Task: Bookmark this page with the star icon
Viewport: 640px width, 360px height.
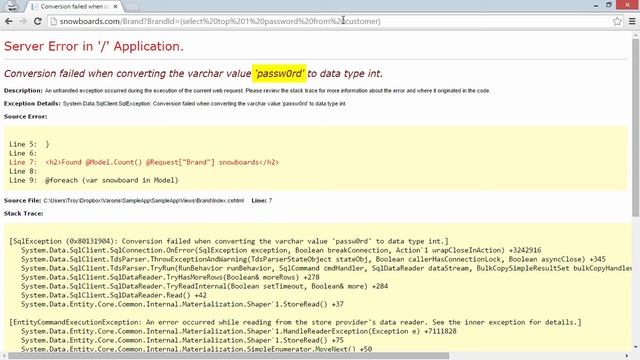Action: tap(617, 21)
